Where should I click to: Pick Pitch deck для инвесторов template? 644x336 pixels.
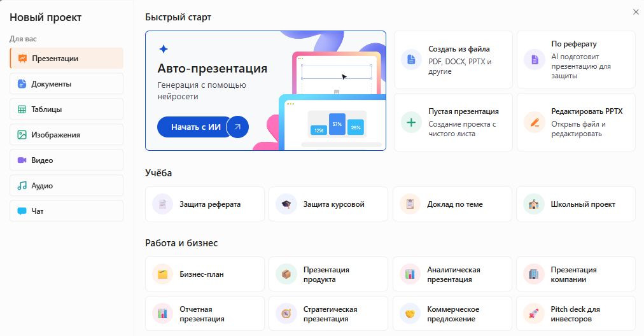[x=576, y=313]
